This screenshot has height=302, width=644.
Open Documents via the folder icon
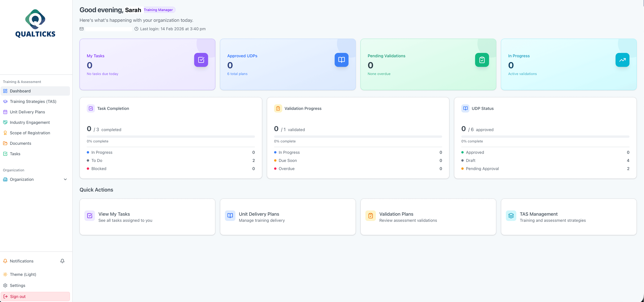tap(5, 143)
